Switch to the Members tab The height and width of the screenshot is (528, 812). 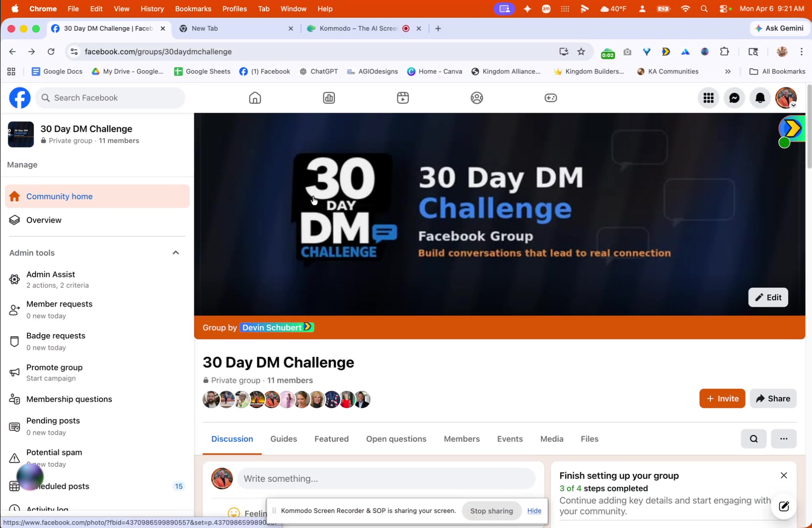point(462,439)
